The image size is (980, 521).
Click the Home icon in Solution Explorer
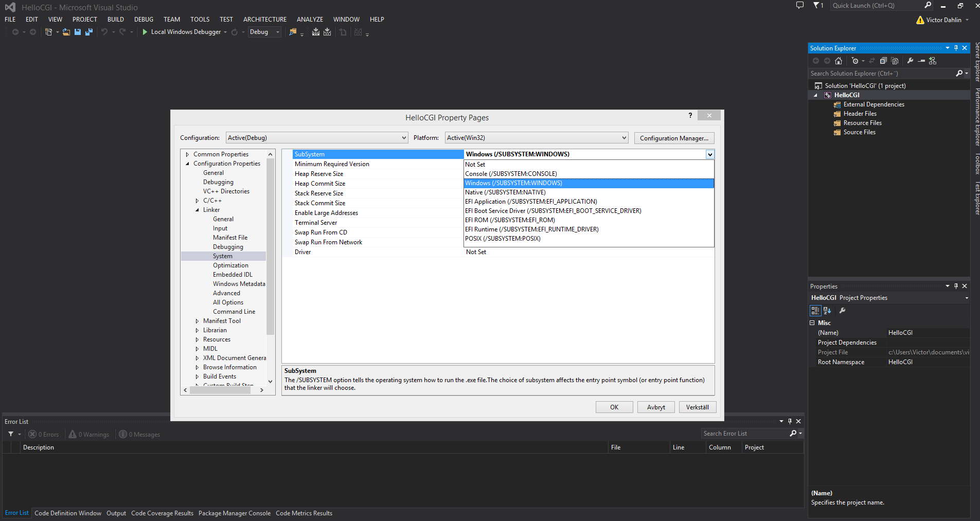click(839, 61)
